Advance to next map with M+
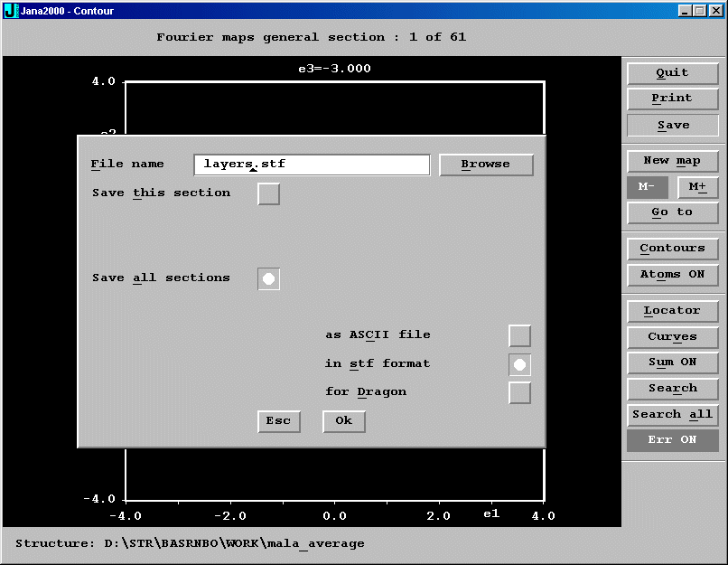 (x=697, y=187)
